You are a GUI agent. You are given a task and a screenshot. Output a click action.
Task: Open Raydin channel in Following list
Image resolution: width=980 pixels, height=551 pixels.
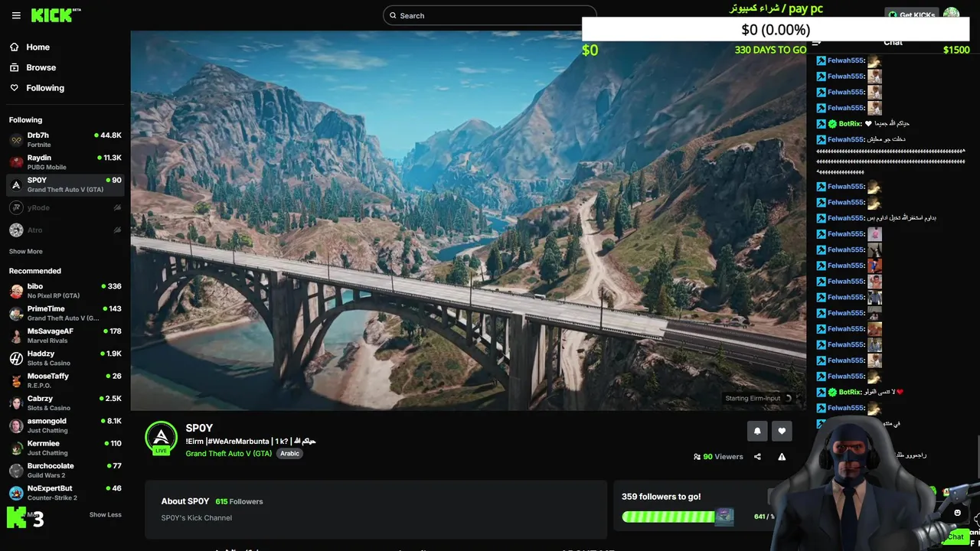pyautogui.click(x=65, y=161)
